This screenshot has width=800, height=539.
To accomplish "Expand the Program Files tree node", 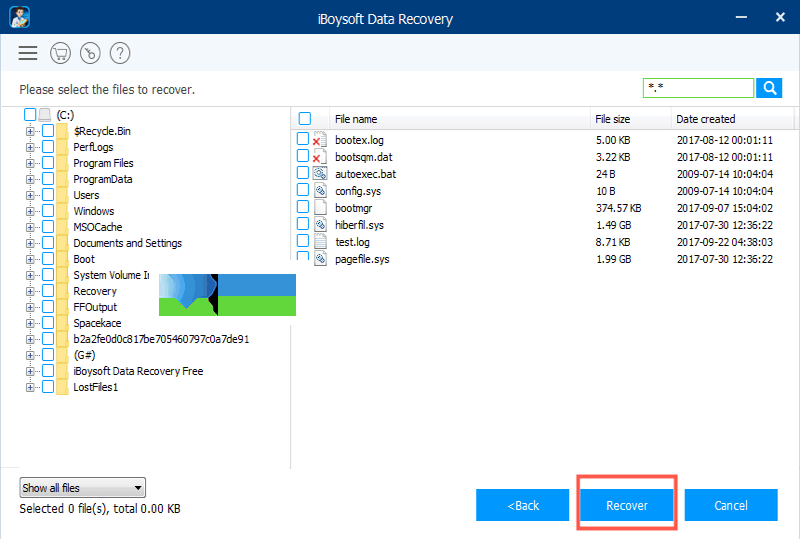I will (x=30, y=163).
